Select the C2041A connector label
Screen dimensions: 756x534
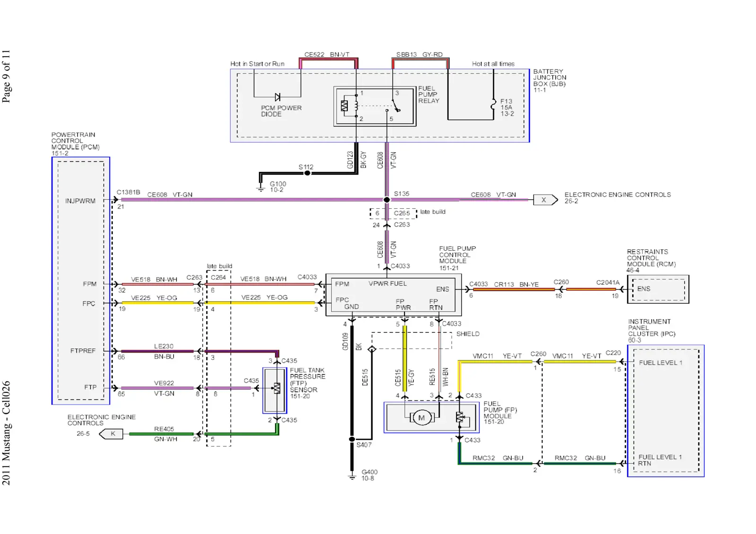pos(608,282)
